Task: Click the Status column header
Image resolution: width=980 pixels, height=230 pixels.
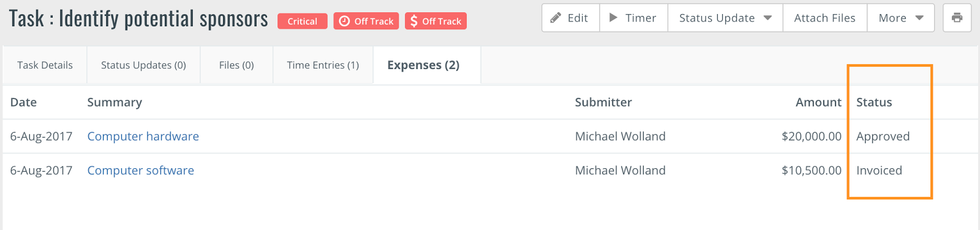Action: [874, 102]
